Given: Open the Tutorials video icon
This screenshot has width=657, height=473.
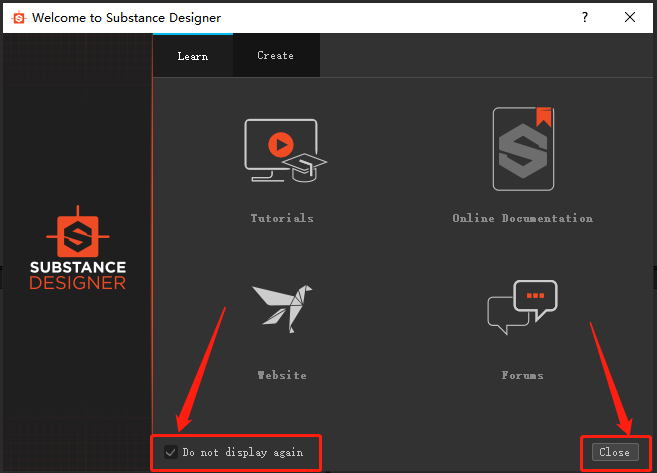Looking at the screenshot, I should pos(285,150).
